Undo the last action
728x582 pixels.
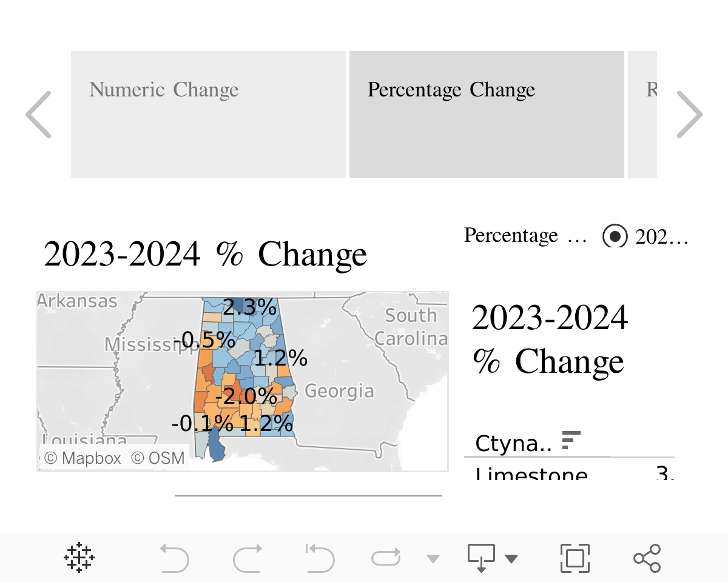[x=175, y=558]
